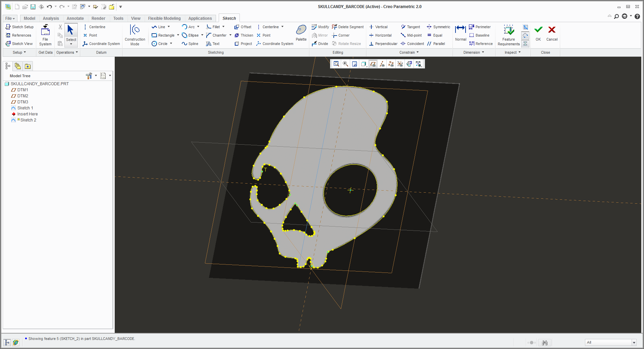Open the selection filter combo box showing All

click(634, 342)
